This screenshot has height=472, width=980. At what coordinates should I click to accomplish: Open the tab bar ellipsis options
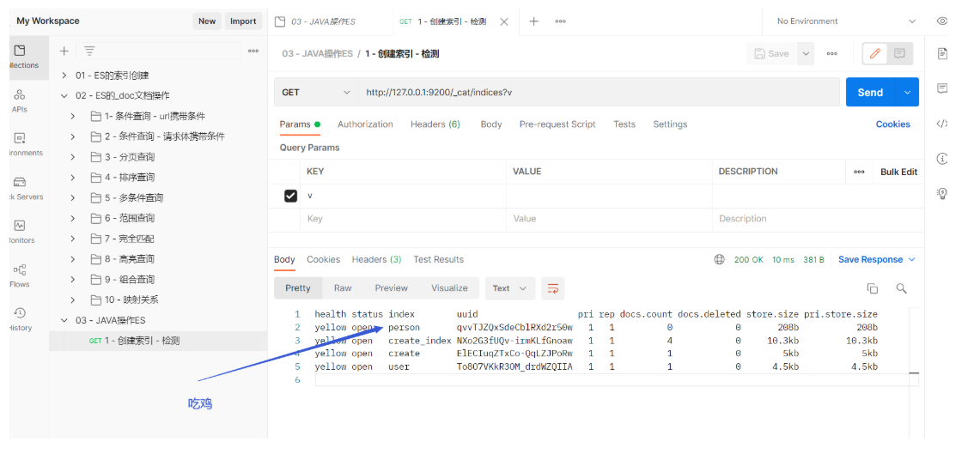(x=561, y=21)
